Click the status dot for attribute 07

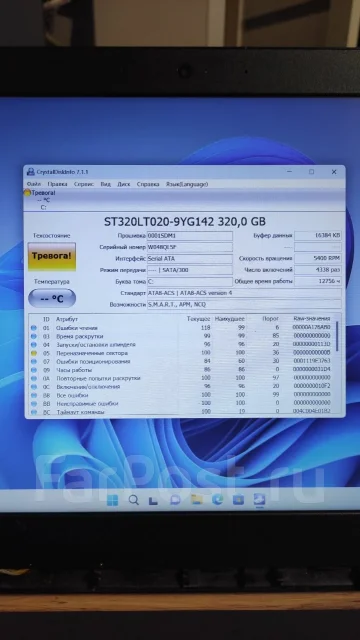click(33, 361)
